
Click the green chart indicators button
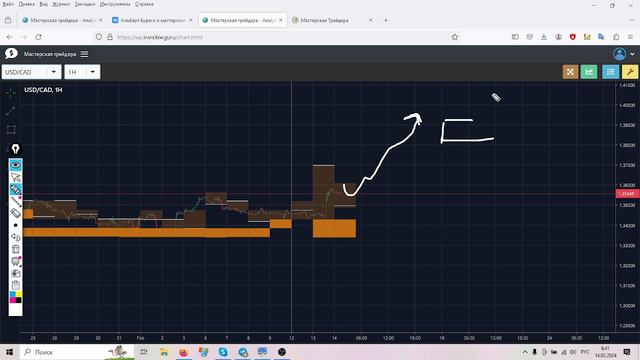(x=589, y=72)
